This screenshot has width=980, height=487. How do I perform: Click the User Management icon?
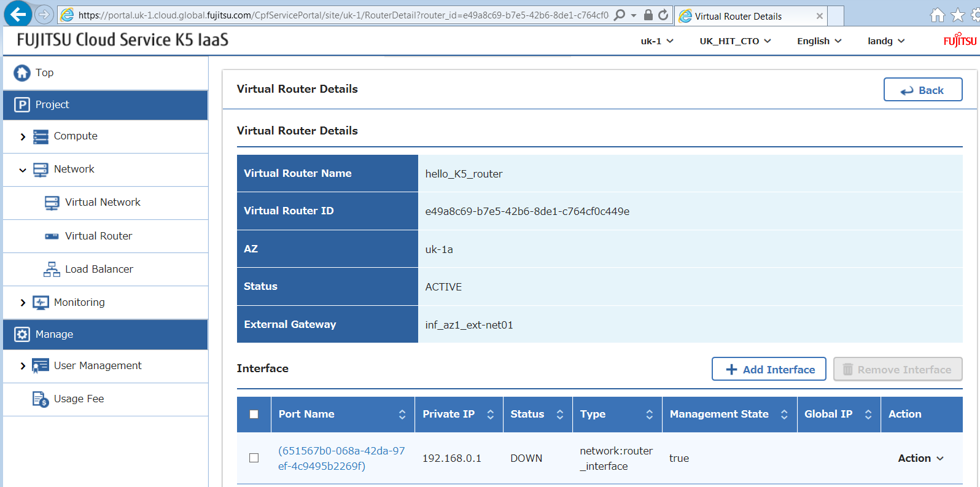[41, 366]
